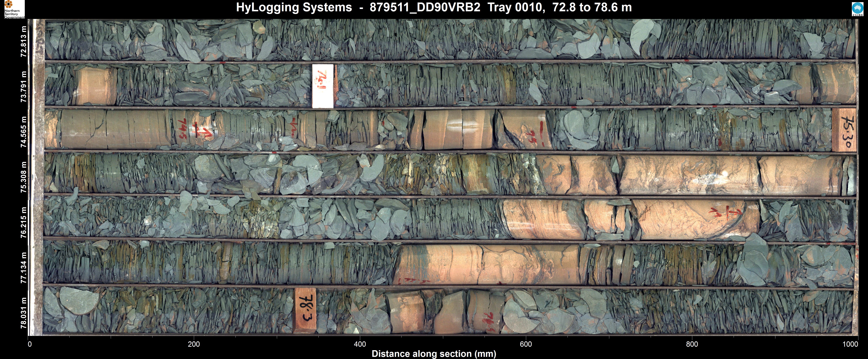Click the 1000 tick on distance axis
Viewport: 868px width, 359px height.
(x=850, y=344)
